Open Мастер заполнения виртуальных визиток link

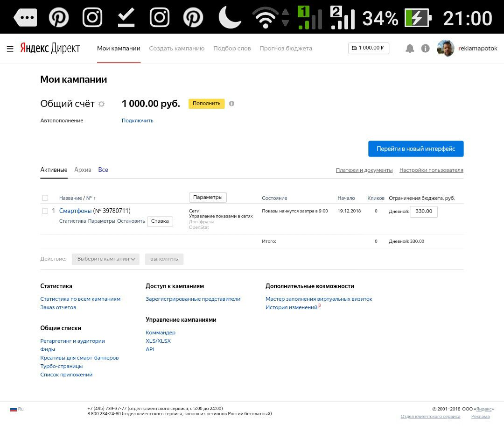click(319, 299)
